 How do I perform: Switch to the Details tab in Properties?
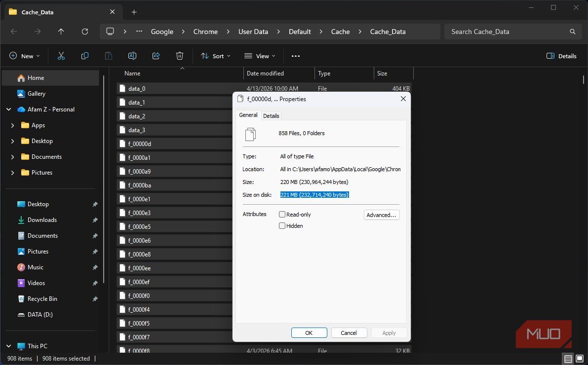(271, 116)
